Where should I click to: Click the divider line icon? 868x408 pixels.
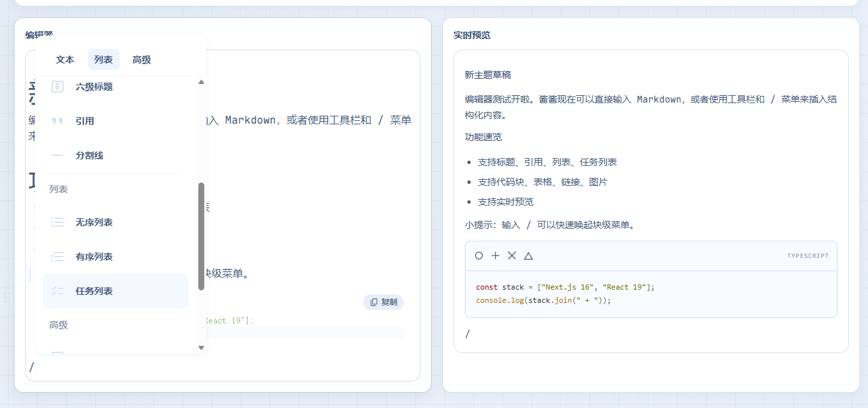coord(58,155)
